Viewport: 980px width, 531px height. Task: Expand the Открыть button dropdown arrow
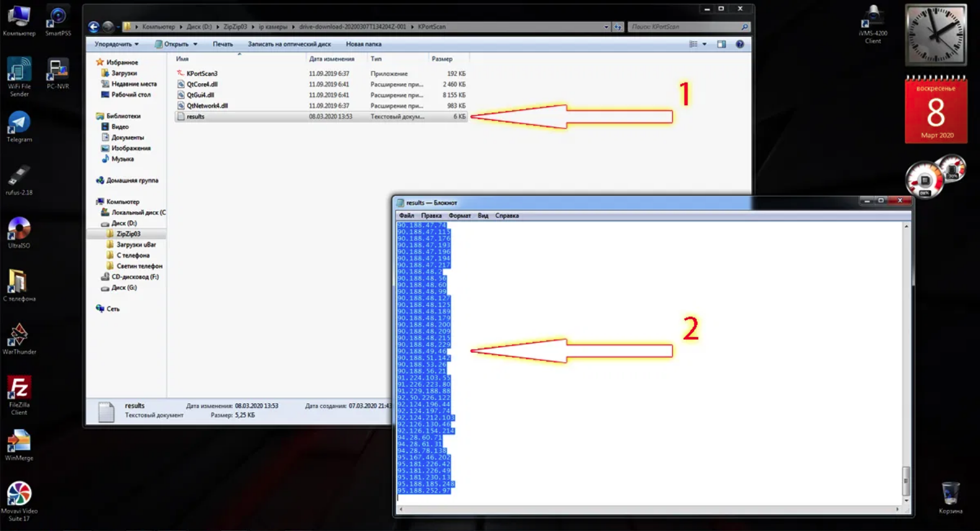click(x=195, y=44)
